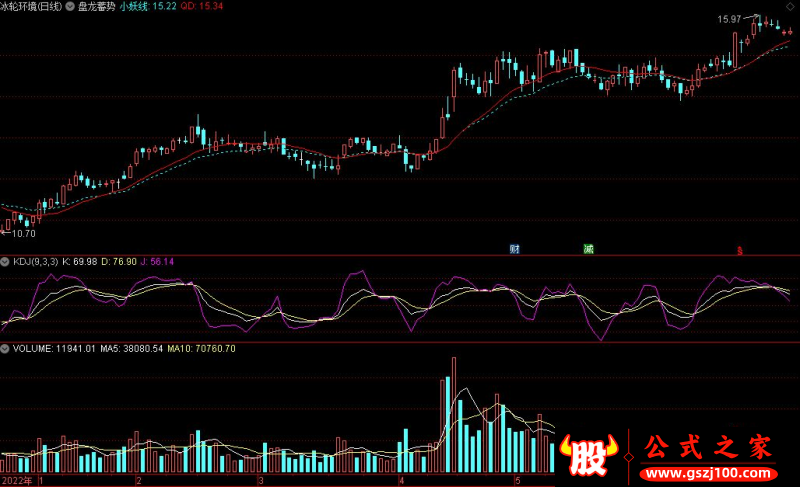Click the 2022年 label on time axis
800x487 pixels.
tap(16, 481)
